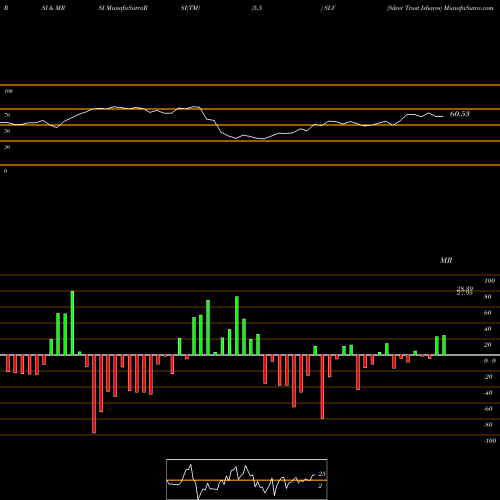Click the 30 level label on RSI axis
This screenshot has width=500, height=500.
point(7,147)
